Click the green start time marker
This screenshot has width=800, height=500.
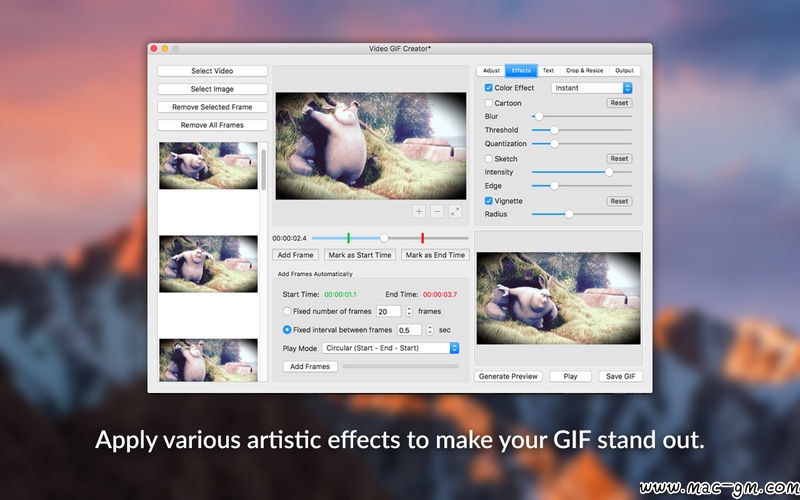pyautogui.click(x=348, y=238)
